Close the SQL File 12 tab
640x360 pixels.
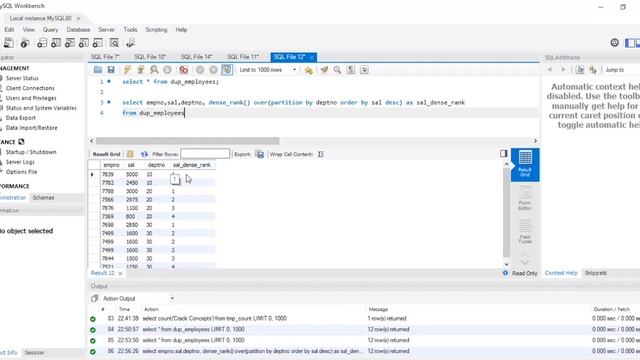(312, 58)
